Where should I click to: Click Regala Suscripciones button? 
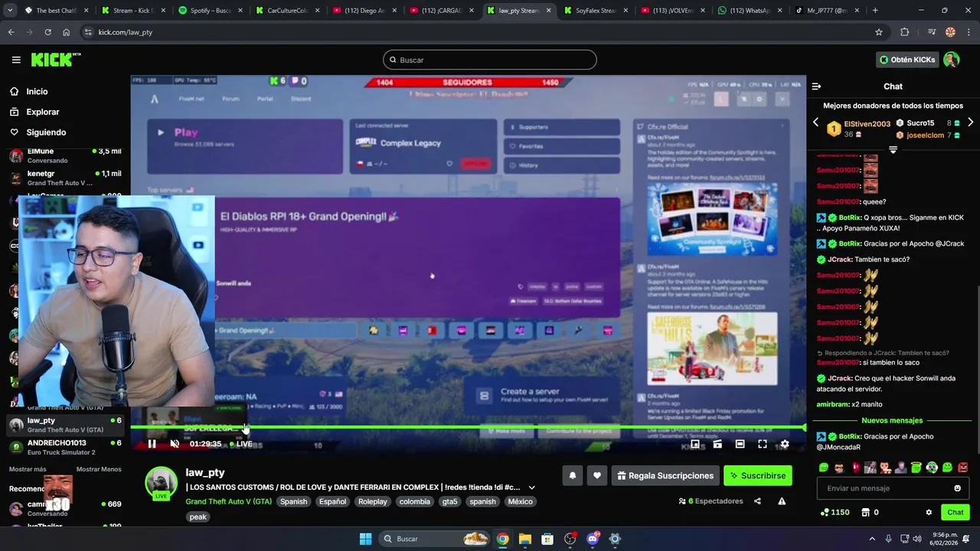pyautogui.click(x=665, y=475)
